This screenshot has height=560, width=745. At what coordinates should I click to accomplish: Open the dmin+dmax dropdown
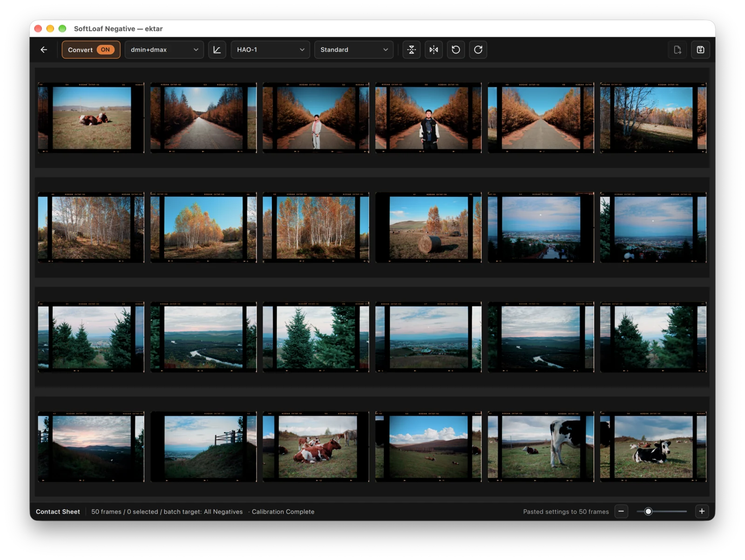164,50
